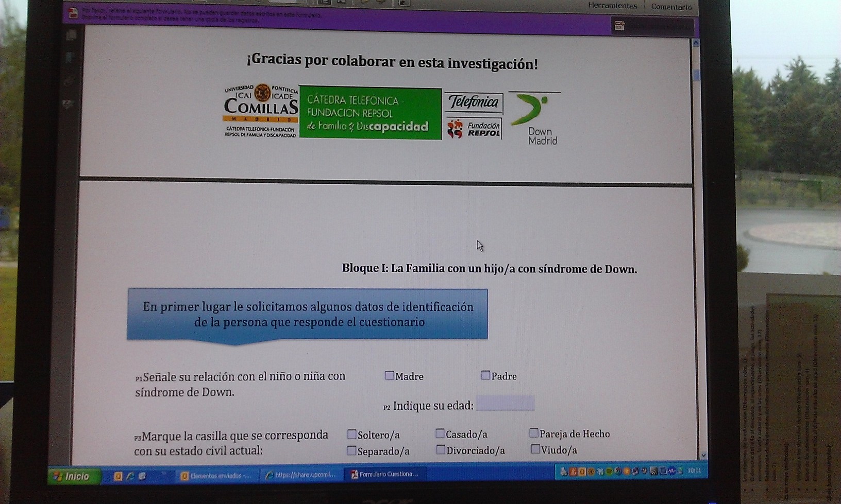This screenshot has height=504, width=841.
Task: Switch to Elementos enviados taskbar window
Action: coord(216,476)
